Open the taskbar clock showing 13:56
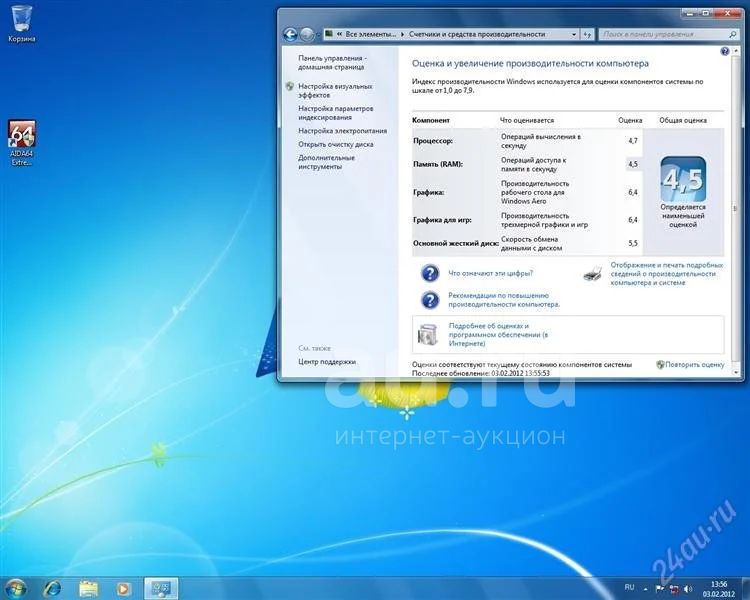This screenshot has width=750, height=600. [x=719, y=589]
